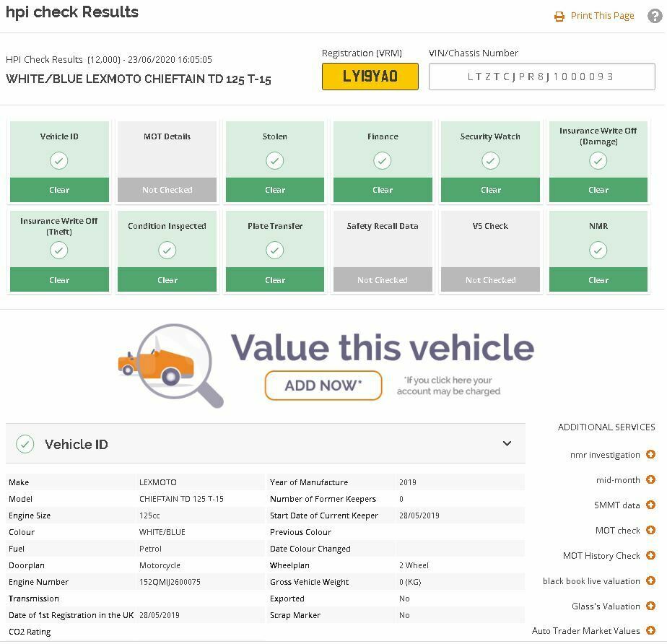
Task: Select the Vehicle ID Clear status bar
Action: pyautogui.click(x=59, y=190)
